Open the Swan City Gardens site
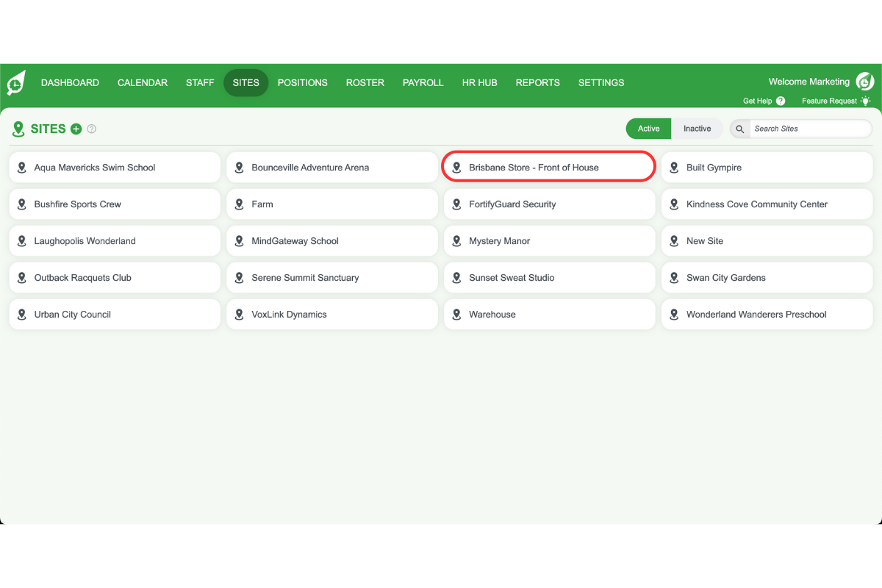The height and width of the screenshot is (588, 882). (x=767, y=277)
